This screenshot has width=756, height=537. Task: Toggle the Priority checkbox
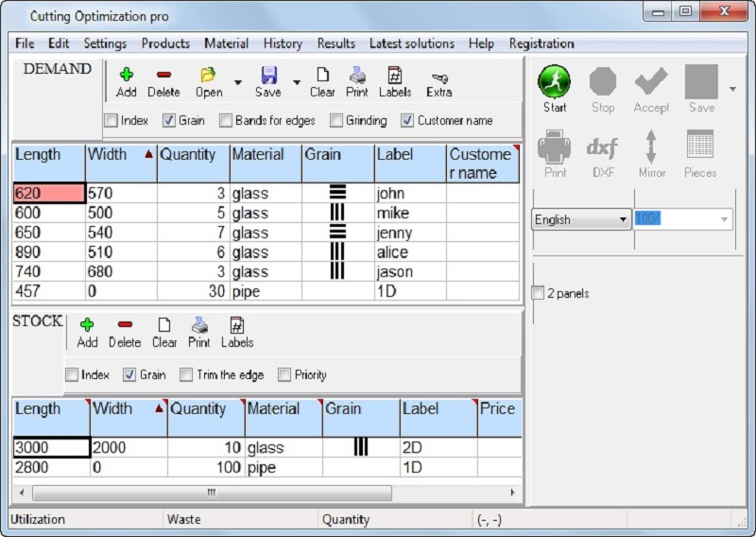[284, 374]
